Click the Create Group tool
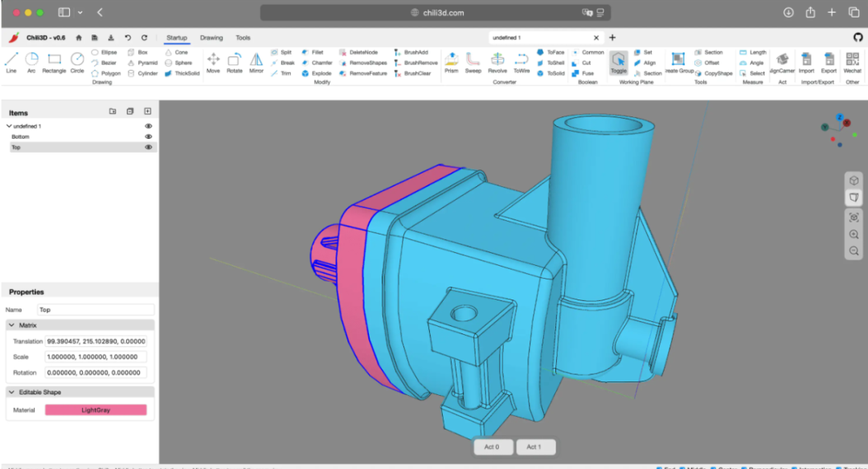The height and width of the screenshot is (469, 868). coord(678,62)
